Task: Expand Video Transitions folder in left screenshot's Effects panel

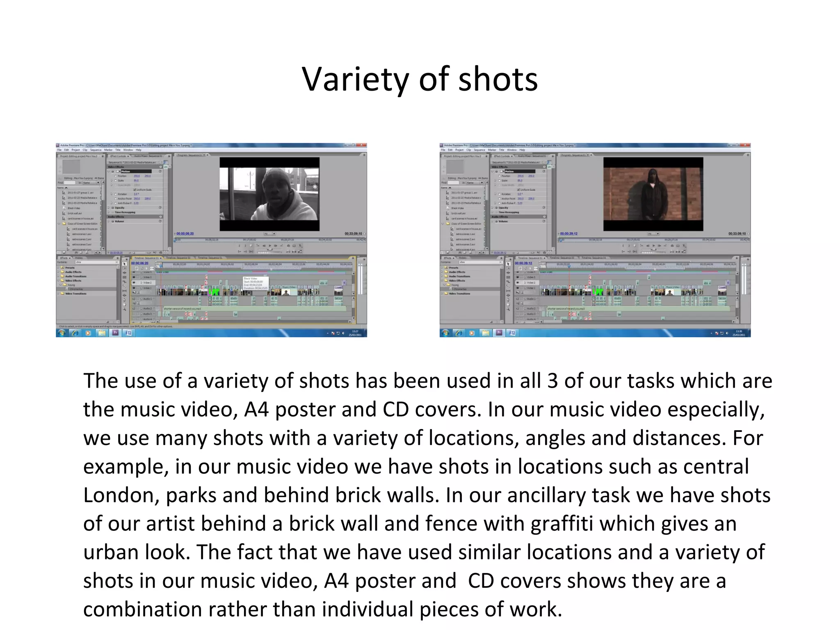Action: click(58, 293)
